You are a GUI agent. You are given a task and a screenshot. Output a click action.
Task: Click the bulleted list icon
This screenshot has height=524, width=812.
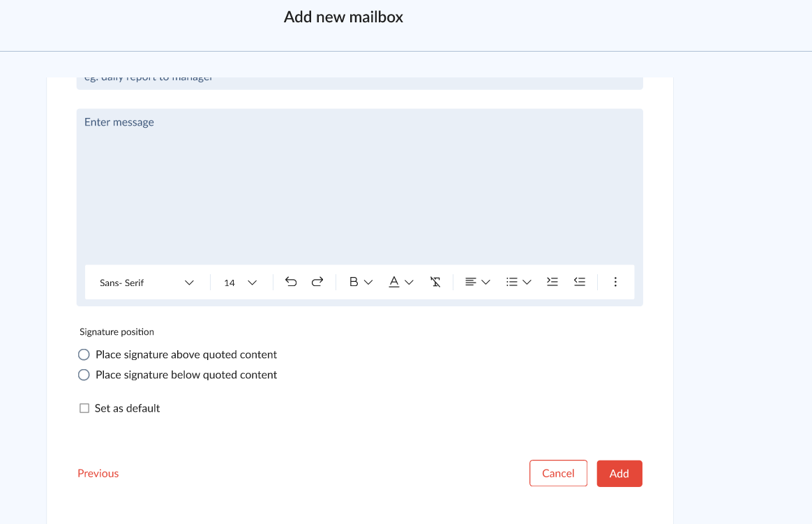tap(512, 282)
